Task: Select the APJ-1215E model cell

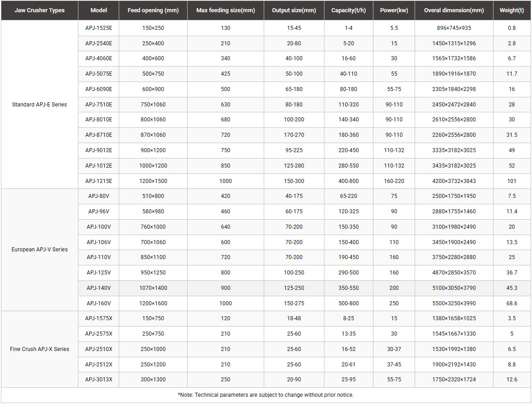Action: tap(99, 181)
